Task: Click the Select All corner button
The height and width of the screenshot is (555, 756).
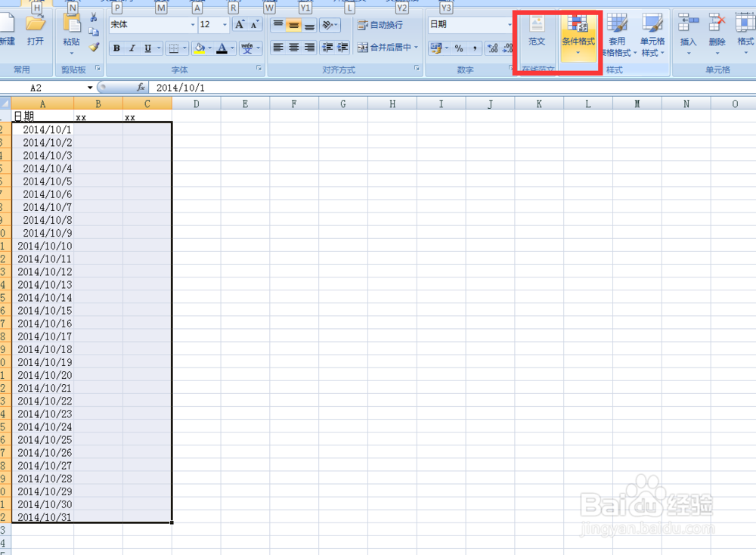Action: 5,104
